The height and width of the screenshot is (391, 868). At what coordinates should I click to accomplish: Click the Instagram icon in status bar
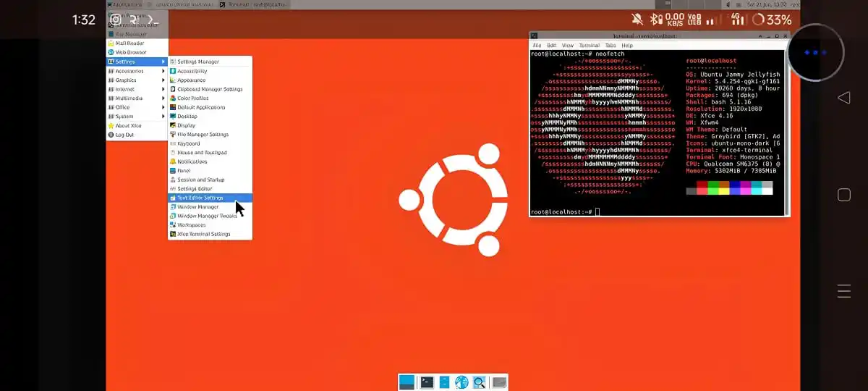116,20
